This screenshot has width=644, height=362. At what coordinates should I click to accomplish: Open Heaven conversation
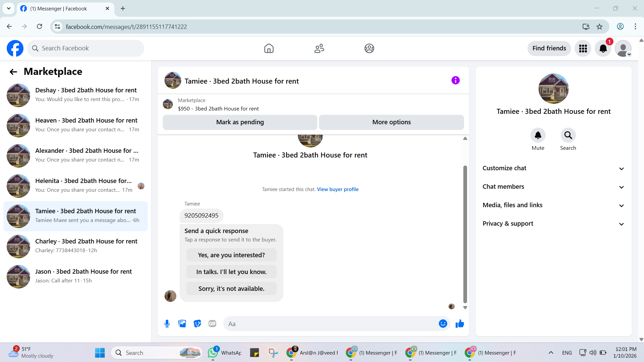[x=76, y=126]
